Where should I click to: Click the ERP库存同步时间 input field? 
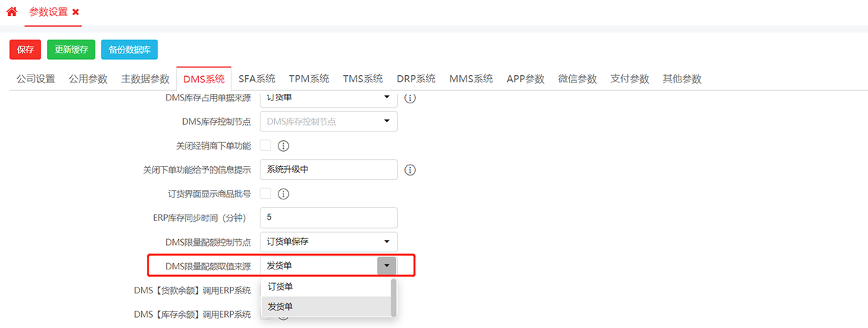pos(328,217)
